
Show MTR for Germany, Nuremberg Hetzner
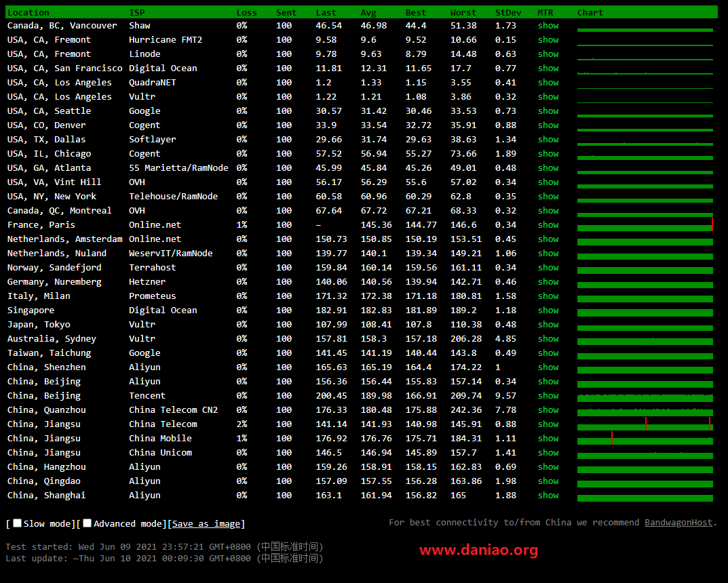point(548,281)
